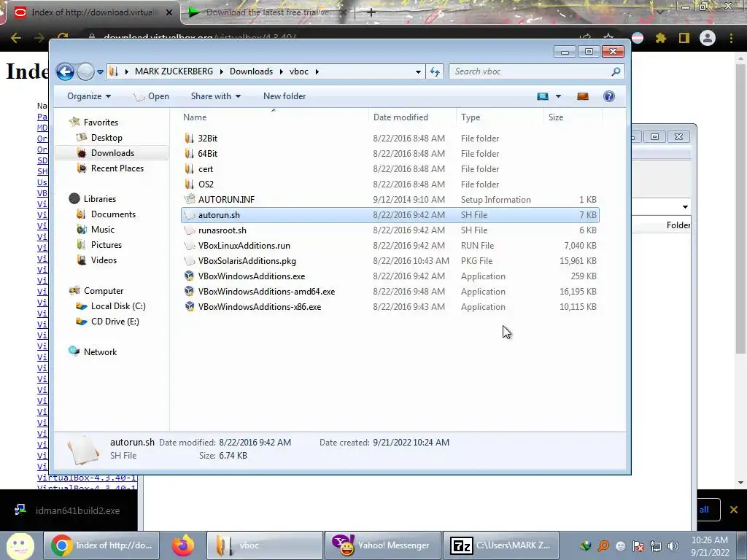Select VBoxSolarisAdditions.pkg file

click(x=247, y=261)
